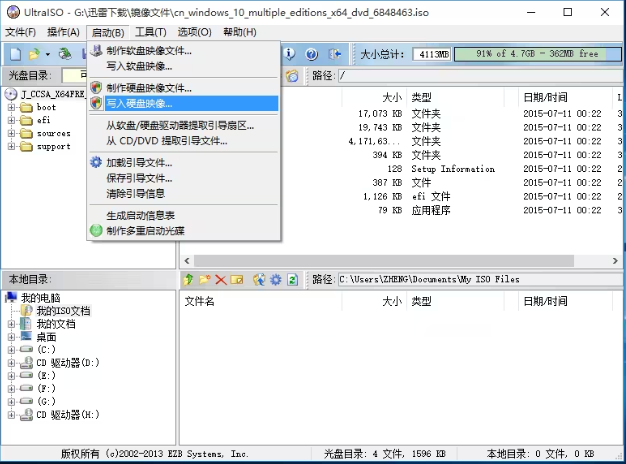Viewport: 626px width, 464px height.
Task: Click the 4113MB total size field
Action: (x=433, y=54)
